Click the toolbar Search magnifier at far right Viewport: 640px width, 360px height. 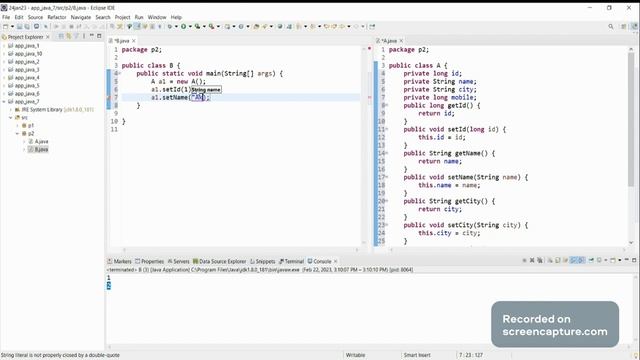tap(611, 27)
